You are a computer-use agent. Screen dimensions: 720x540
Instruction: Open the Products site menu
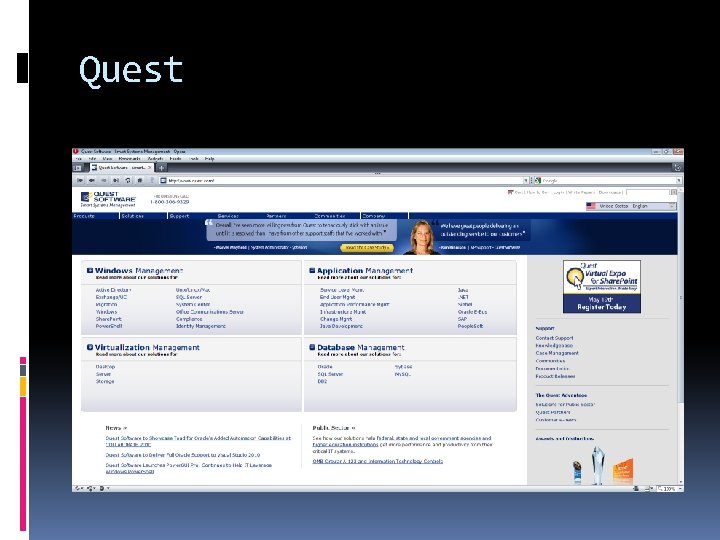coord(84,216)
